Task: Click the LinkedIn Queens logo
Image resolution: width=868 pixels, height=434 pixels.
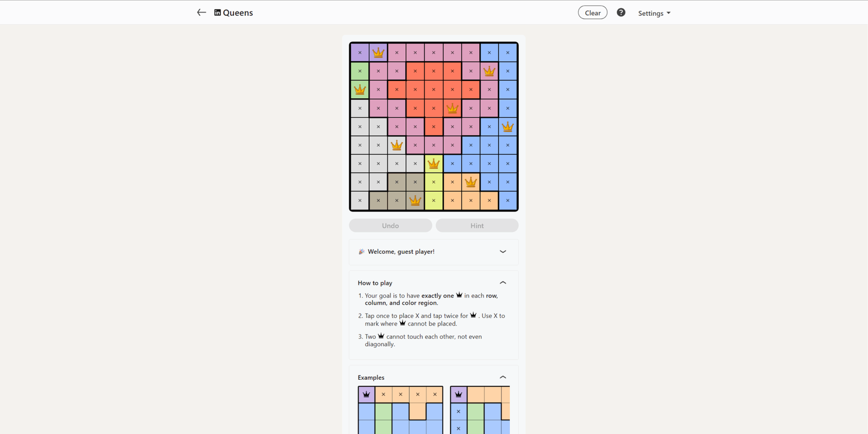Action: pos(218,12)
